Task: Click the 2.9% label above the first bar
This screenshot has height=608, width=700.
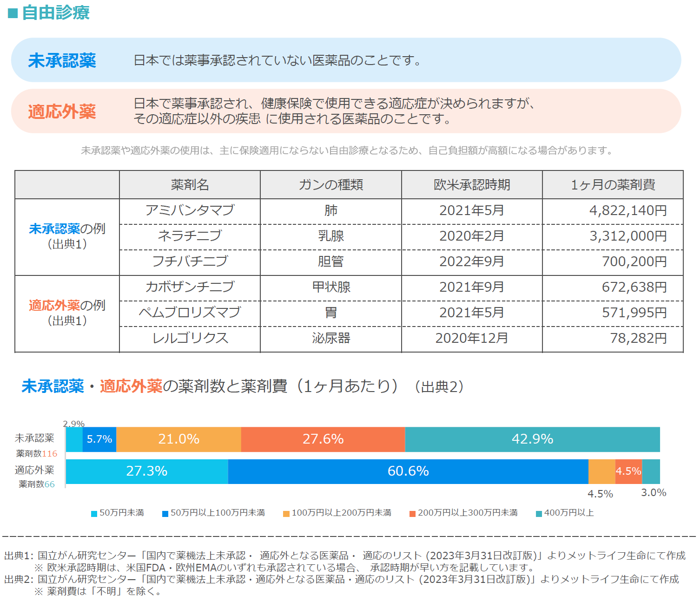Action: click(74, 424)
